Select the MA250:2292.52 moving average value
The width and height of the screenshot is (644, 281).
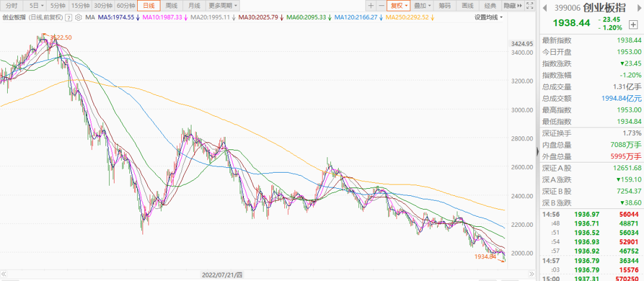pyautogui.click(x=407, y=17)
